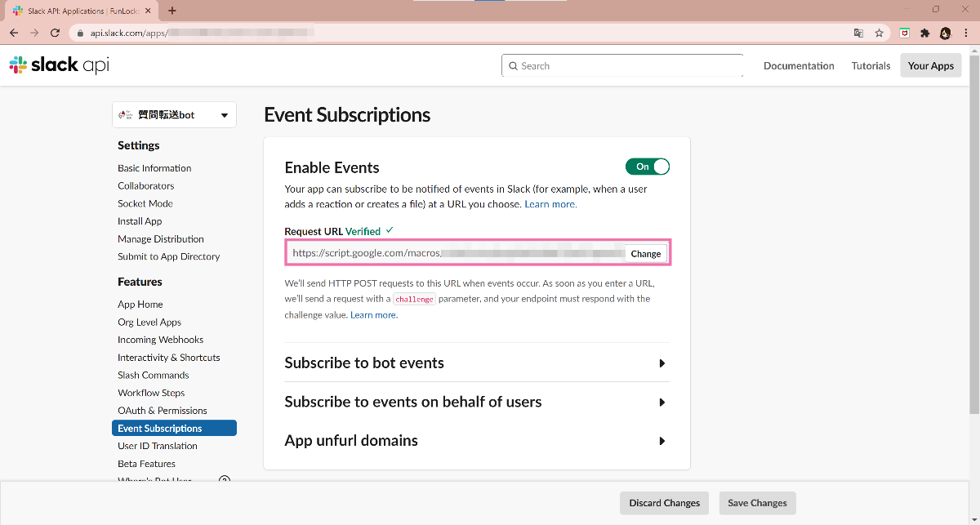
Task: Open the extensions puzzle icon
Action: coord(925,33)
